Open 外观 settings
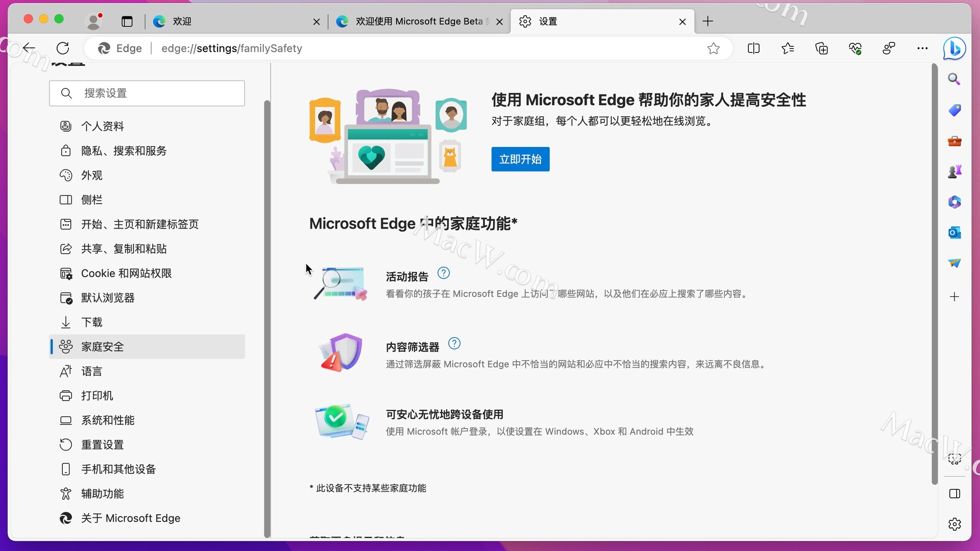980x551 pixels. (147, 175)
